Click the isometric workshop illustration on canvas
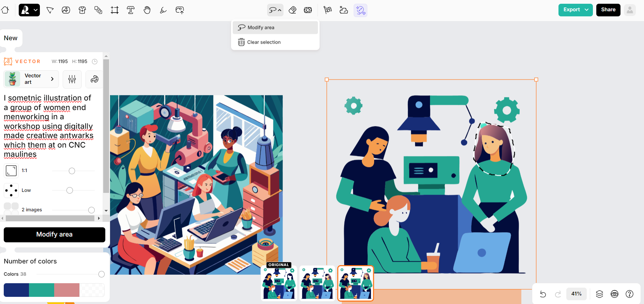 tap(196, 185)
